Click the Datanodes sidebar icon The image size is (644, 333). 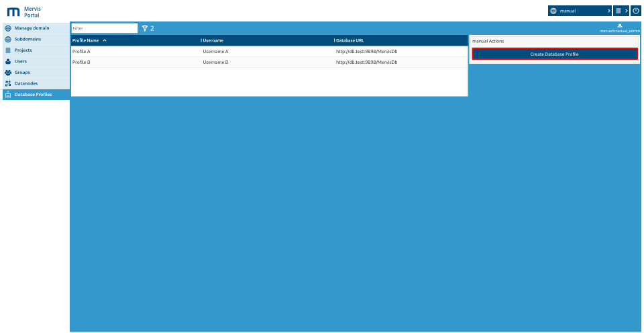click(x=8, y=83)
